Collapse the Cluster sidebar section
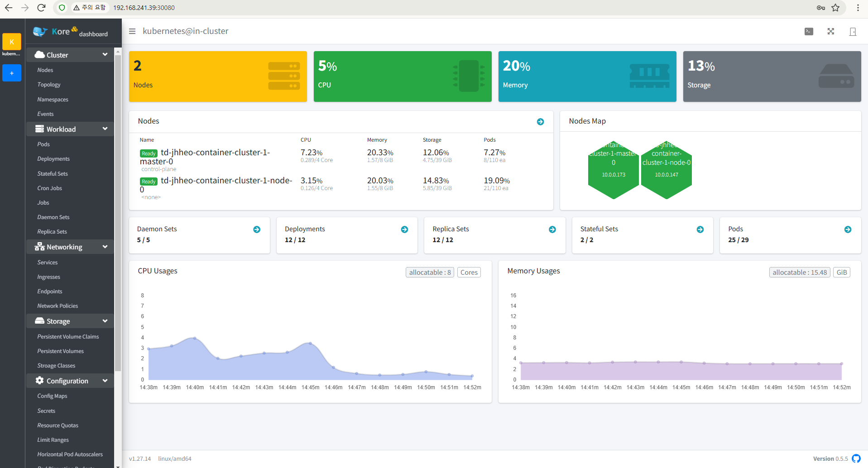868x468 pixels. (105, 55)
